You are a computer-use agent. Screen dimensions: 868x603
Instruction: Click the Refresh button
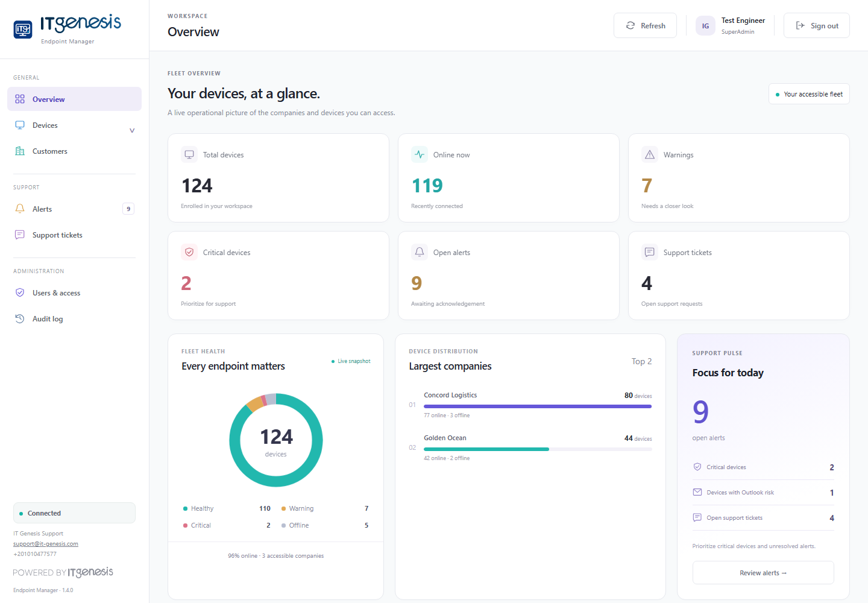pos(645,25)
